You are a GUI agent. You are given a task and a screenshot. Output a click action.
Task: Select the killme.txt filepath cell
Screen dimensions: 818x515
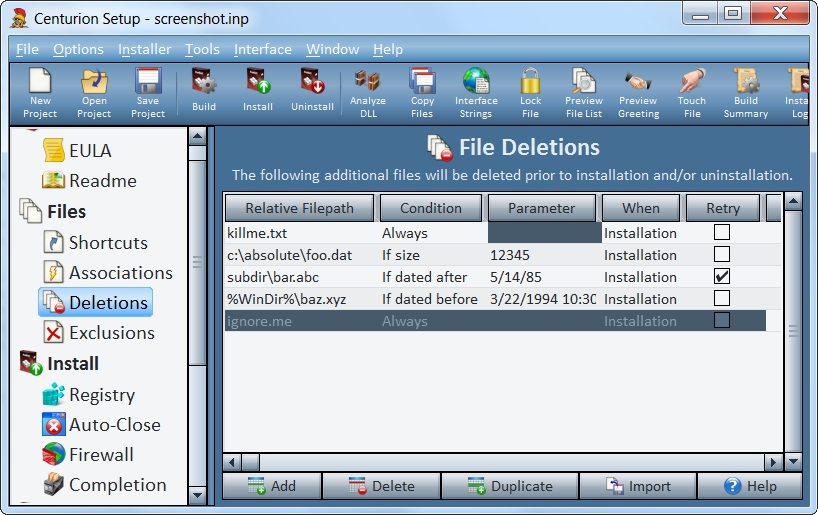click(303, 233)
